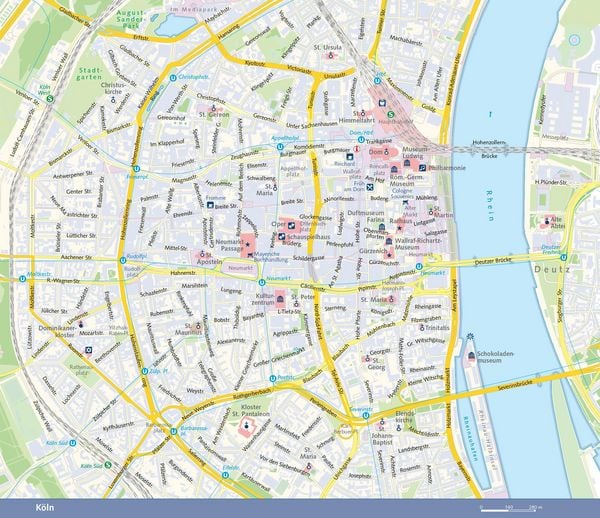Click the Köln West S-Bahn icon
Image resolution: width=600 pixels, height=518 pixels.
[x=50, y=99]
